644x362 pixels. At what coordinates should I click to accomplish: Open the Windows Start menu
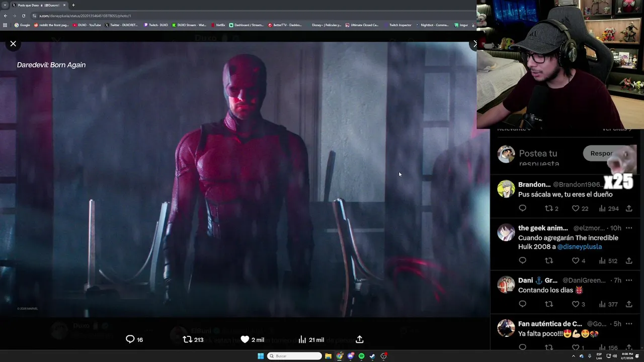[x=261, y=356]
